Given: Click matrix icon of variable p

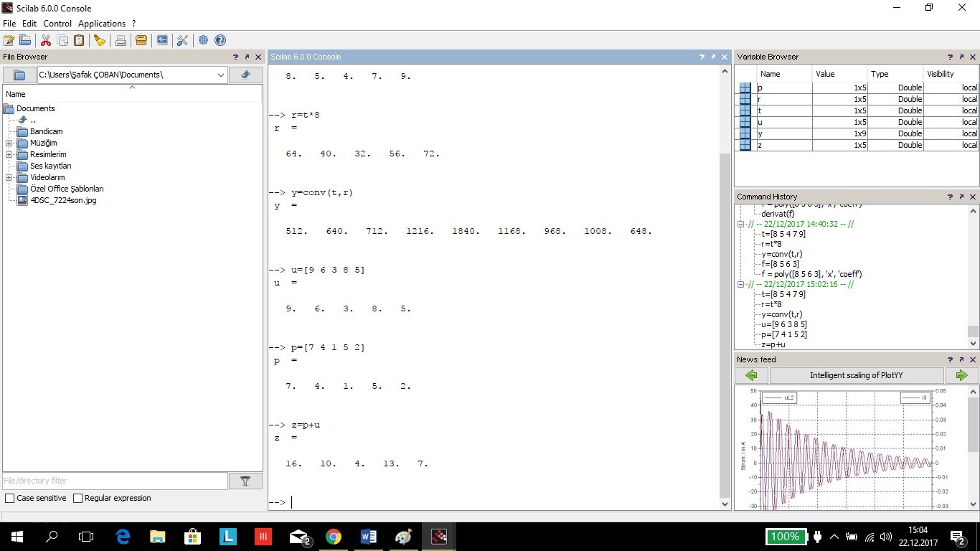Looking at the screenshot, I should point(745,88).
